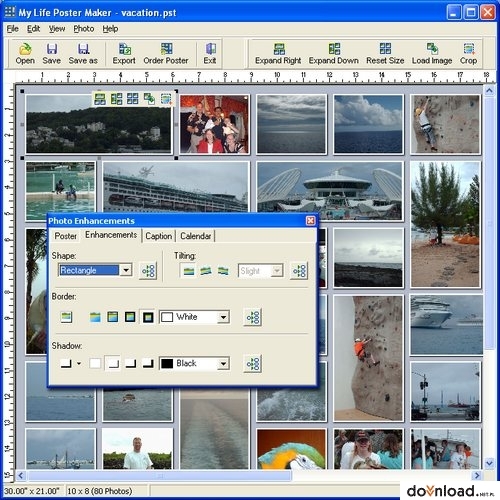The image size is (500, 500).
Task: Click vertical scrollbar up arrow
Action: point(489,91)
